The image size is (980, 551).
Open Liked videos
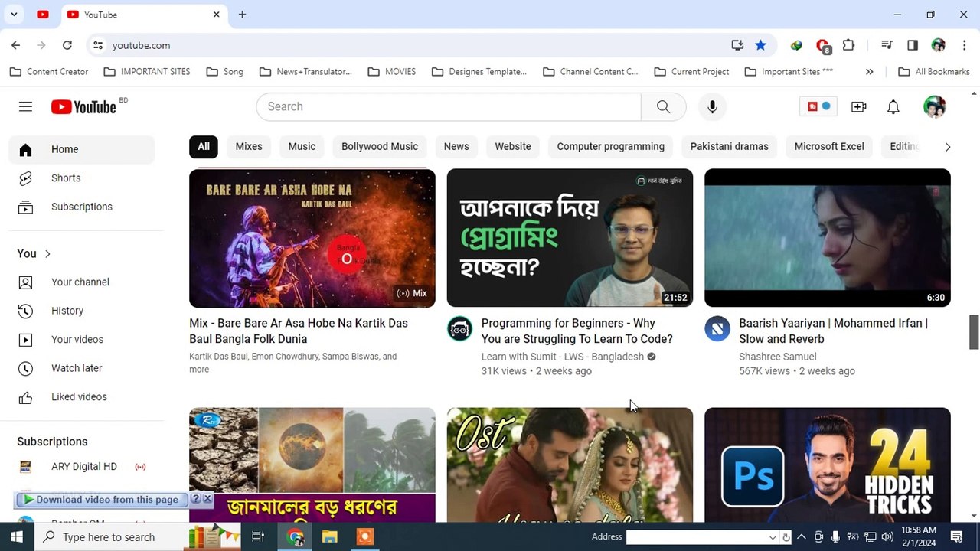tap(82, 396)
